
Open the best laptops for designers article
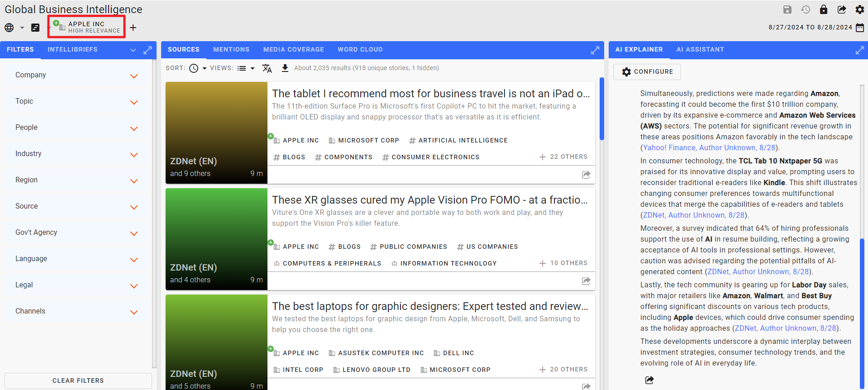(x=430, y=306)
